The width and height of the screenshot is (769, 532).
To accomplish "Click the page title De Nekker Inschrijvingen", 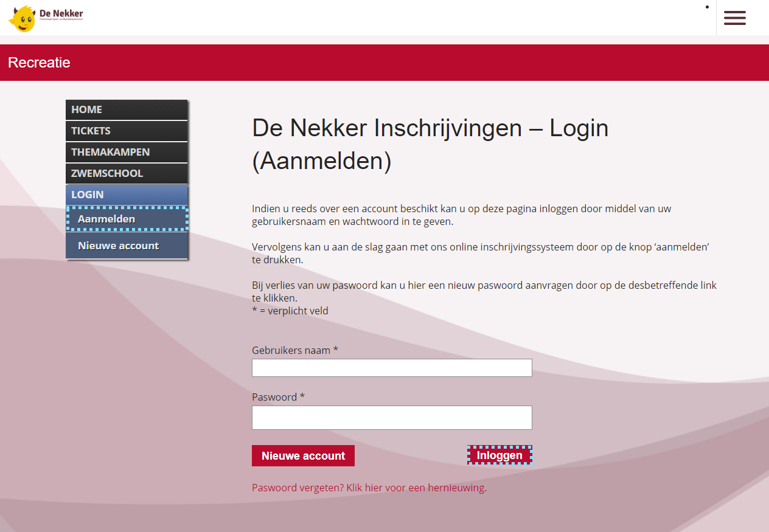I will 430,128.
